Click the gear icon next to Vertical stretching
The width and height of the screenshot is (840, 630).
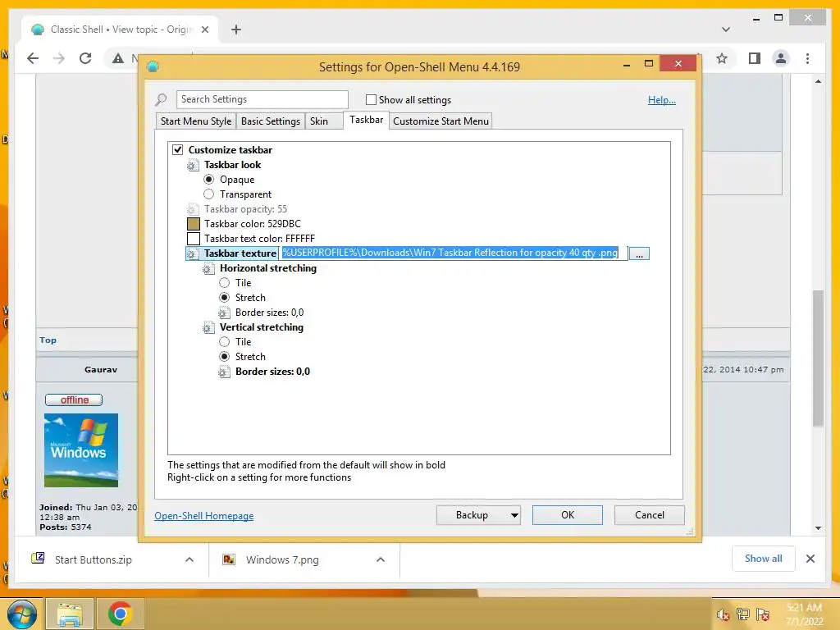pyautogui.click(x=208, y=327)
